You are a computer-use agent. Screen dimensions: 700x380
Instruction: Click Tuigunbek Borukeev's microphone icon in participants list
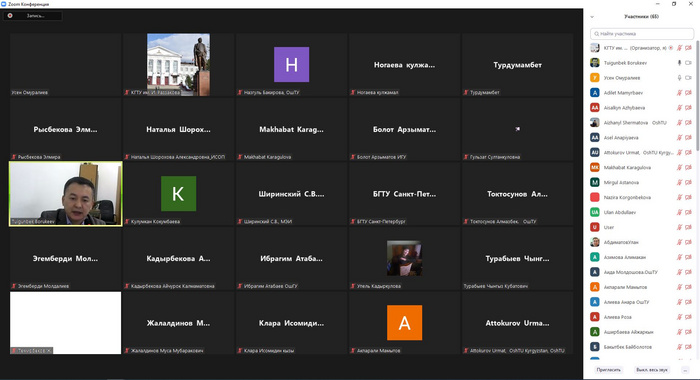point(679,63)
